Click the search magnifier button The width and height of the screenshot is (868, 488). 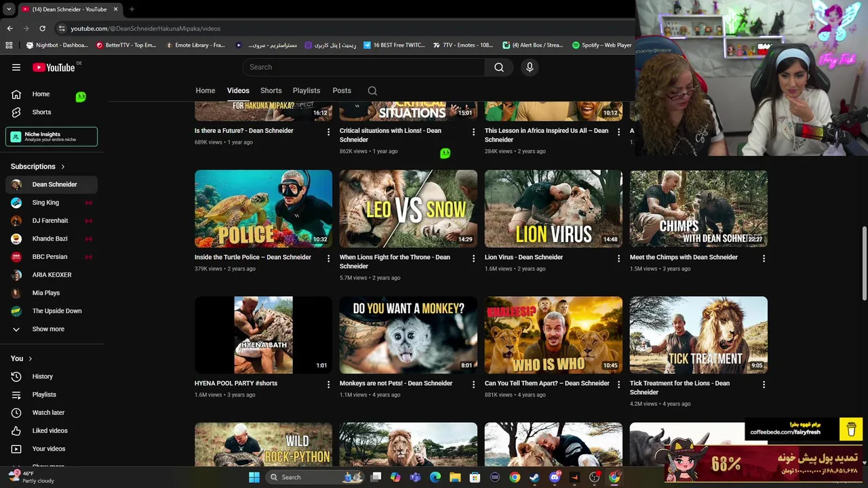pos(499,67)
